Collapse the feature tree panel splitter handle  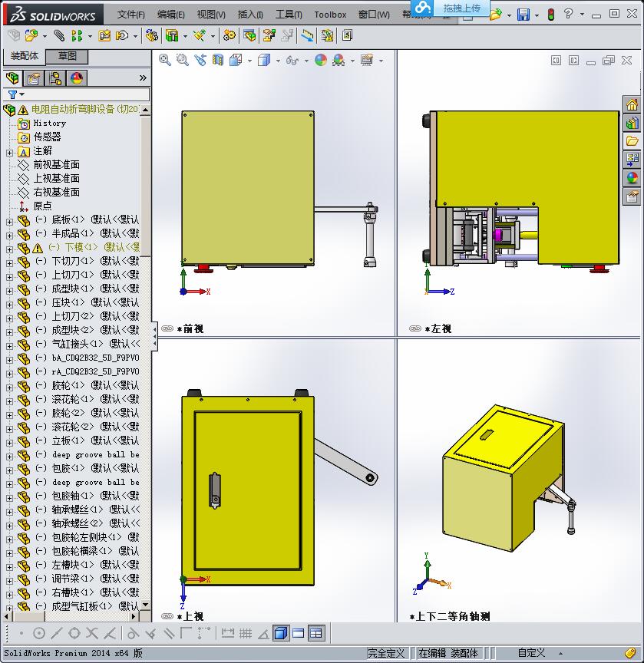click(x=155, y=337)
